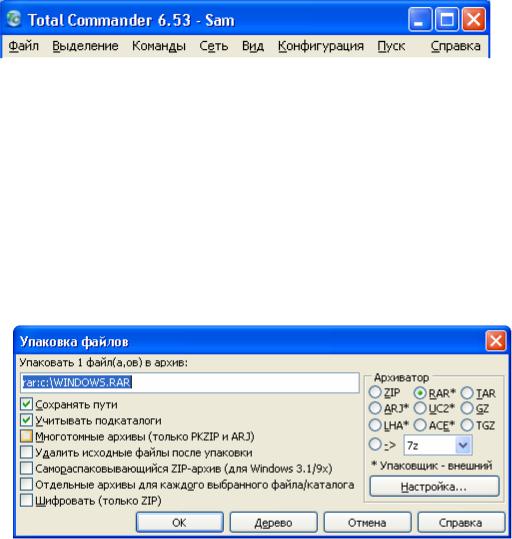The width and height of the screenshot is (512, 539).
Task: Open the Файл menu
Action: coord(23,46)
